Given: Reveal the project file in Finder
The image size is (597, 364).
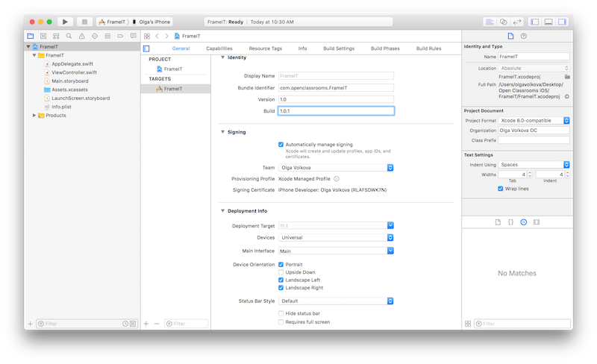Looking at the screenshot, I should click(x=567, y=97).
